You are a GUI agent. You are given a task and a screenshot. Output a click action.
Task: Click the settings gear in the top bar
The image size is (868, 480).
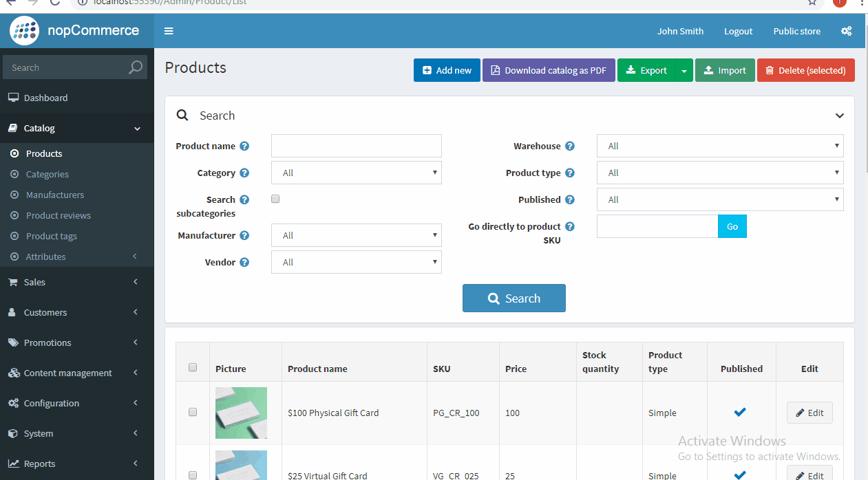tap(846, 31)
